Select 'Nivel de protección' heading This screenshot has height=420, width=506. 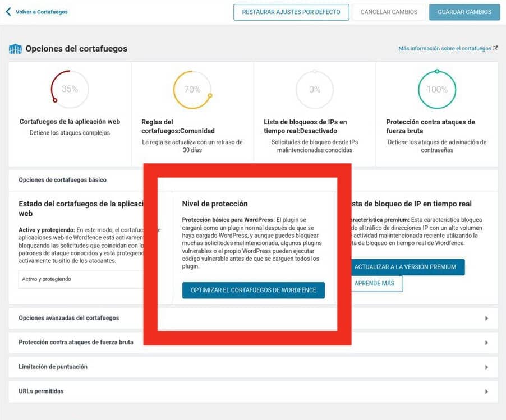point(215,204)
